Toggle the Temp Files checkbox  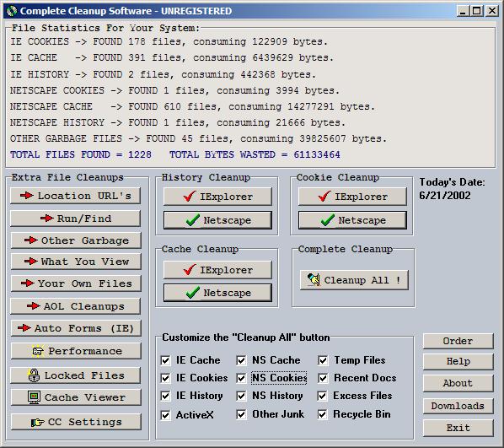(323, 360)
